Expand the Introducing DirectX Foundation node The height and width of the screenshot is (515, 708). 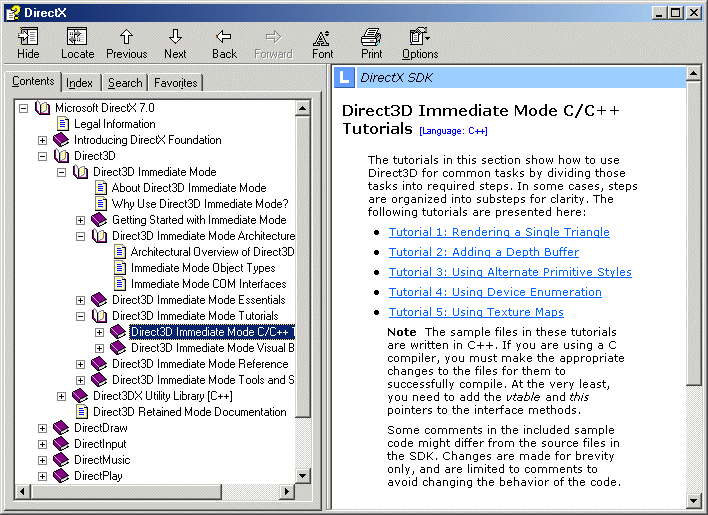(x=42, y=140)
